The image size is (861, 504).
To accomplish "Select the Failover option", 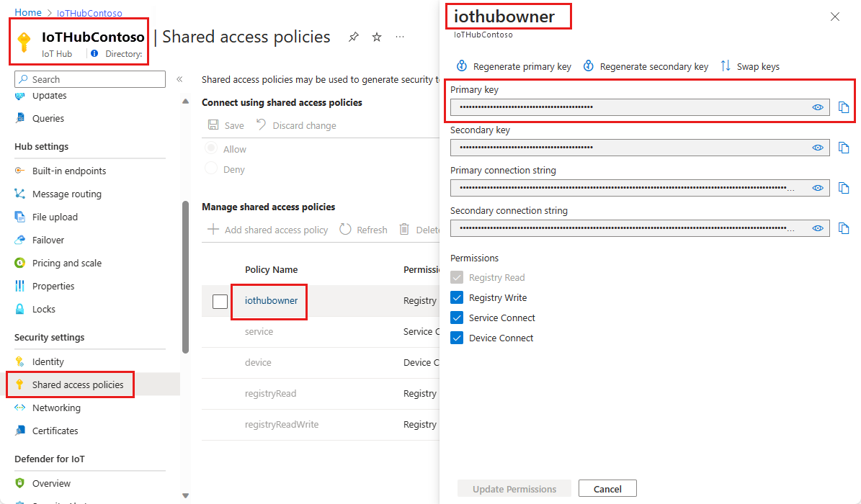I will coord(54,239).
